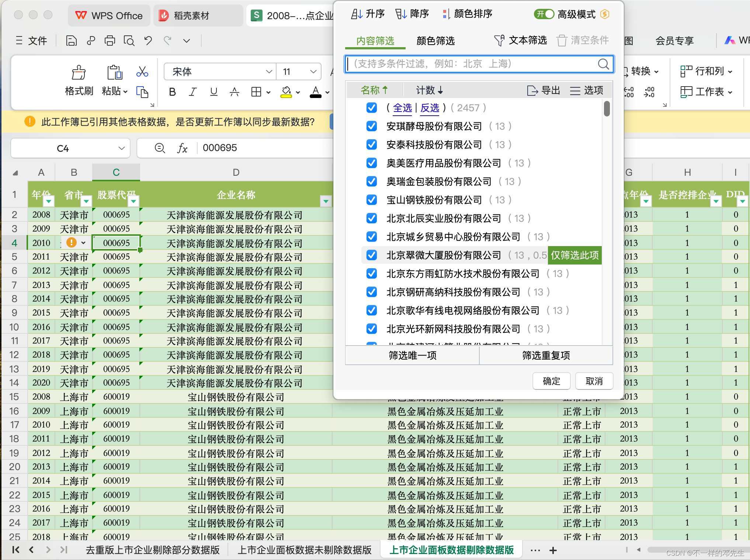Open the 文件 menu

pos(32,41)
